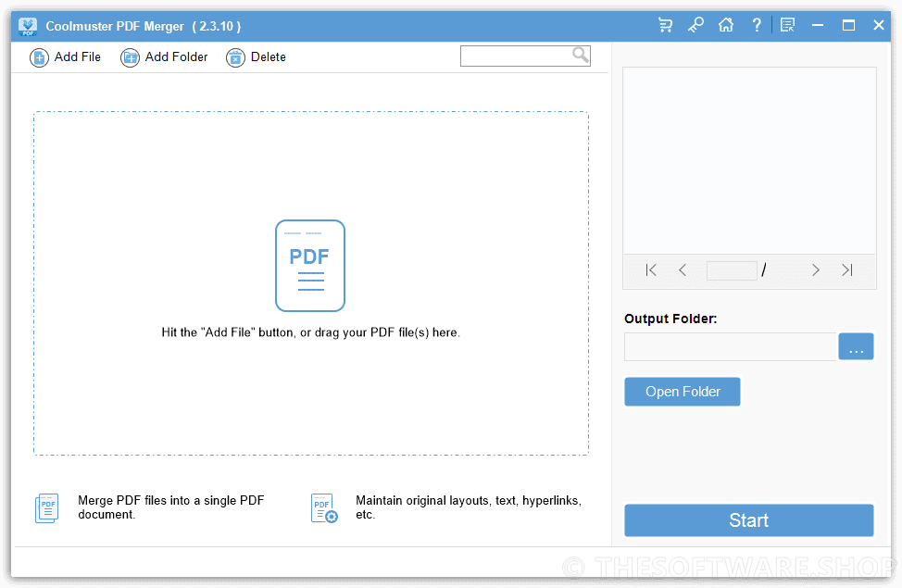Open help via the question mark icon

click(757, 25)
